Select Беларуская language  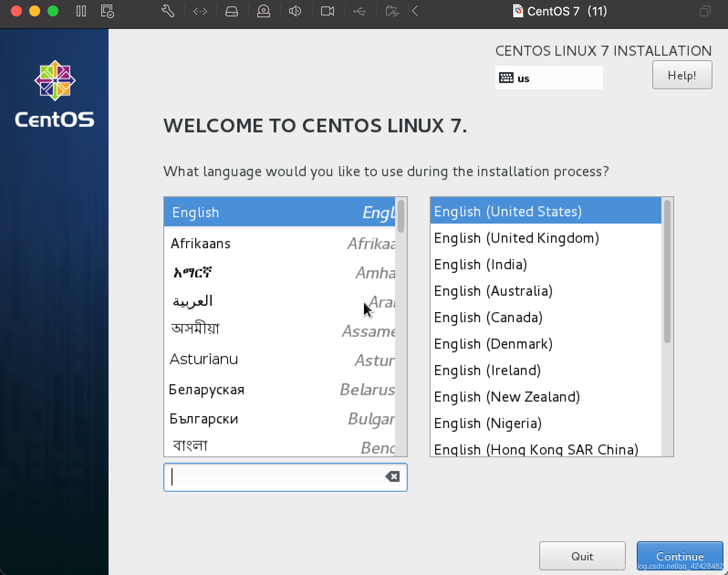click(x=280, y=389)
